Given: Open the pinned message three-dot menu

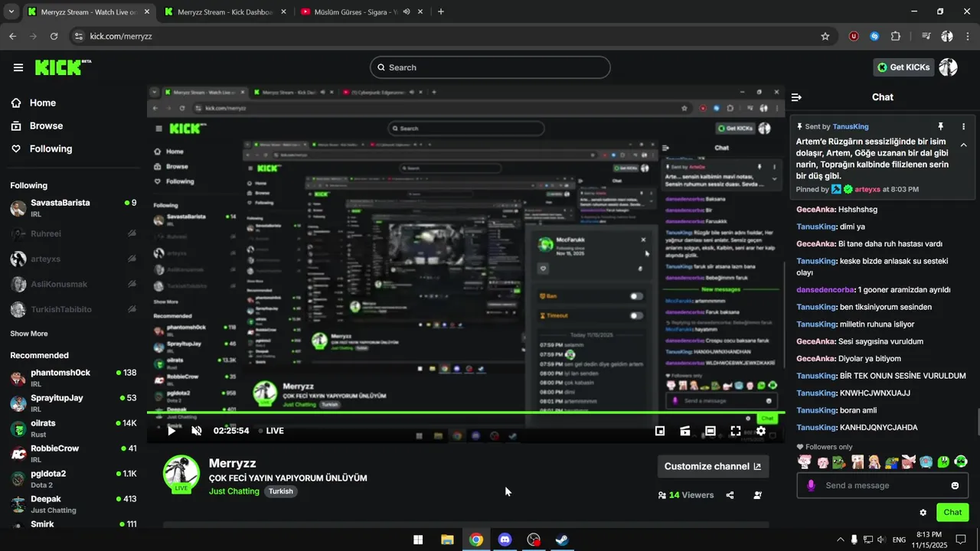Looking at the screenshot, I should [963, 126].
